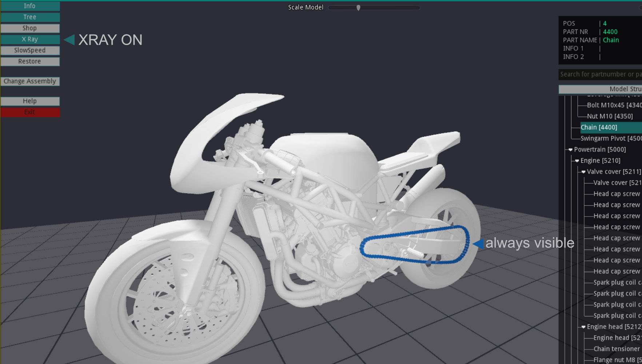Collapse the Engine [5210] node arrow
Screen dimensions: 642x364
[577, 161]
